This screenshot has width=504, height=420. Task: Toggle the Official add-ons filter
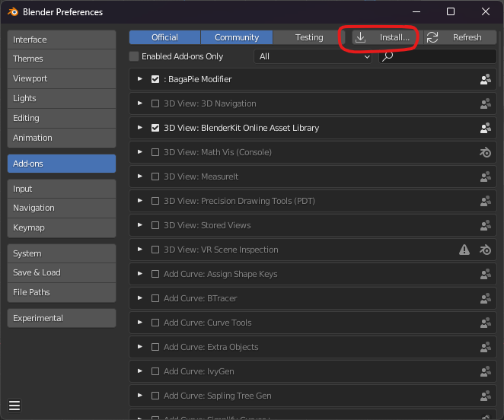coord(165,37)
